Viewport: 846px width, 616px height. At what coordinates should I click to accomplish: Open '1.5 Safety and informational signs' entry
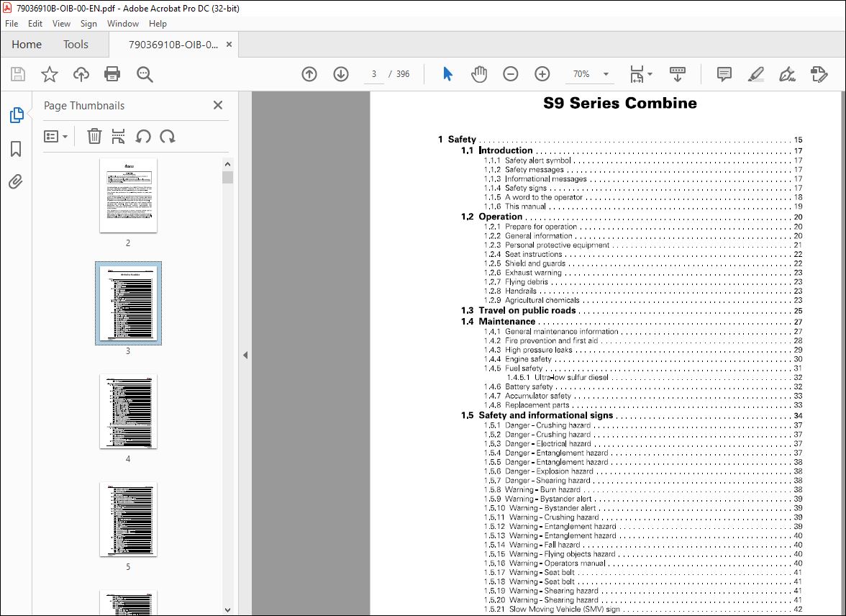pyautogui.click(x=632, y=416)
